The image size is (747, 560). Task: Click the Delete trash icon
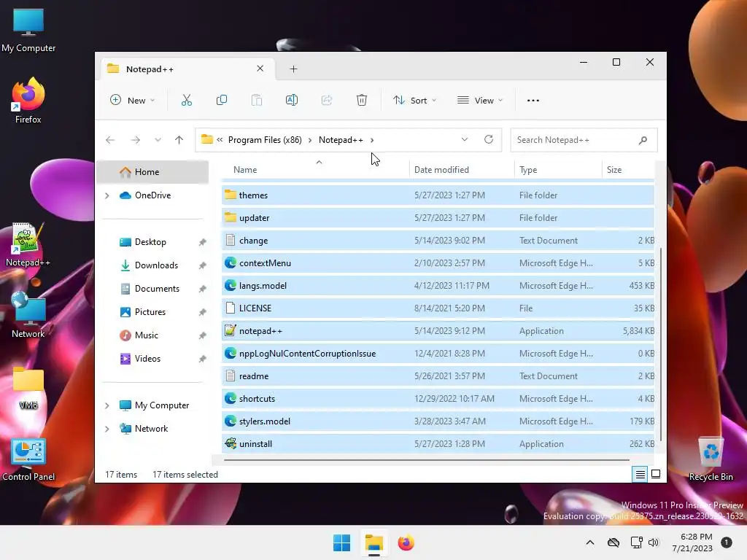[362, 101]
